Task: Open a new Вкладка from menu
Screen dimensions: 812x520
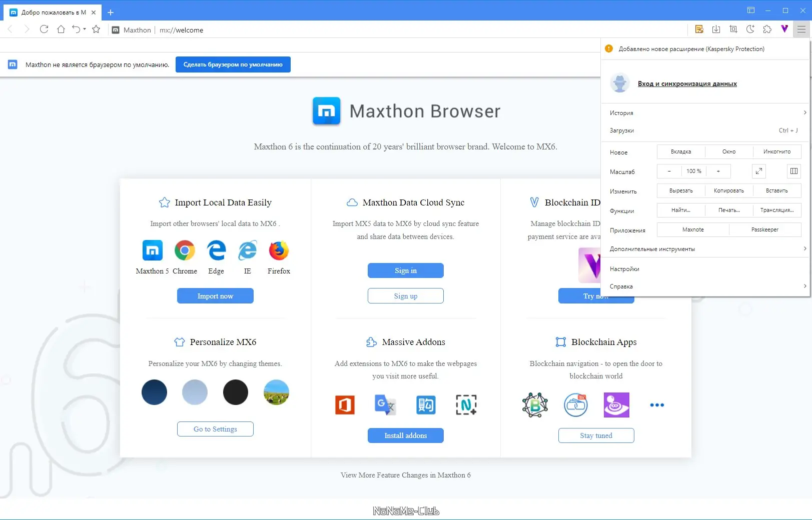Action: point(681,151)
